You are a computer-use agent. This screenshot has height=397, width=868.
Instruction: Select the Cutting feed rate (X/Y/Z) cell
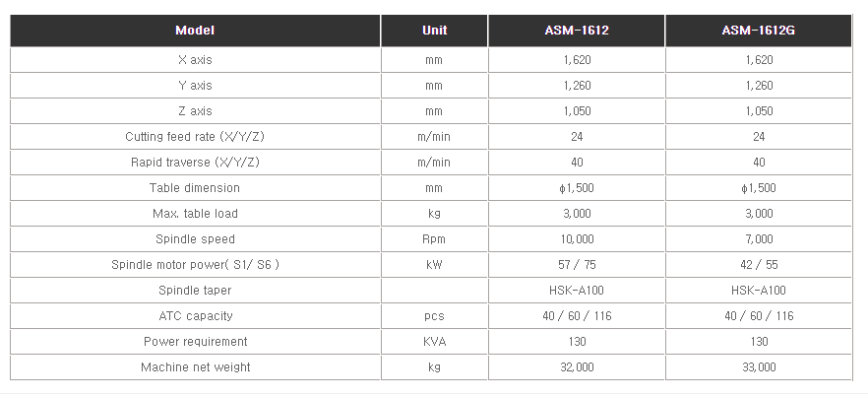pos(195,136)
